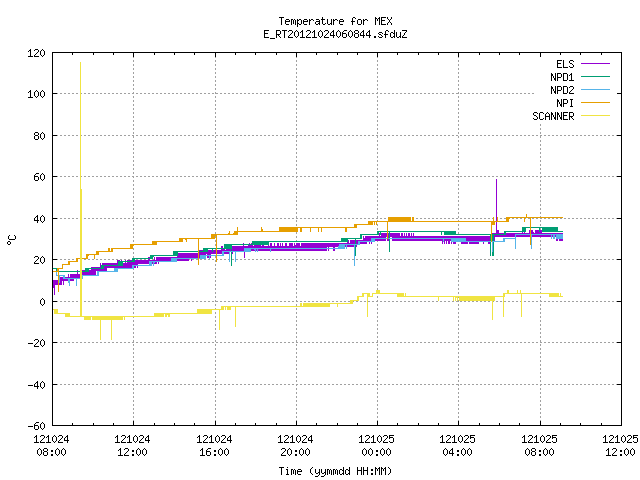
Task: Click the y-axis label -40
Action: tap(36, 384)
